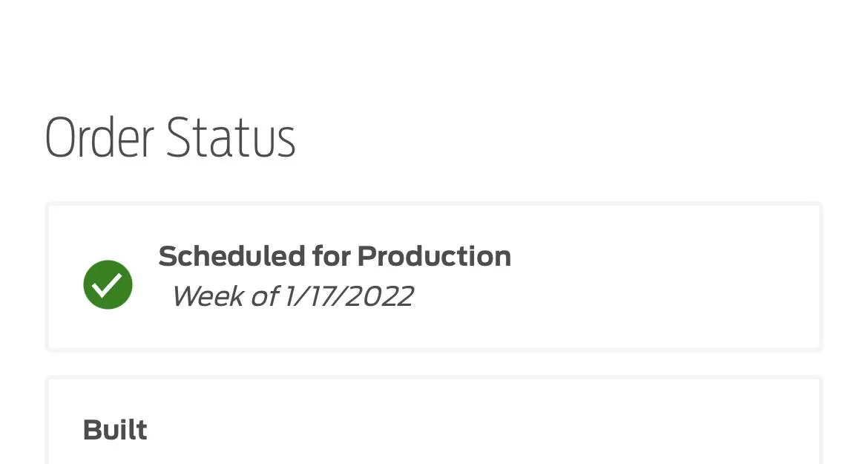The width and height of the screenshot is (868, 464).
Task: Click the right end of the Scheduled card
Action: pos(797,277)
